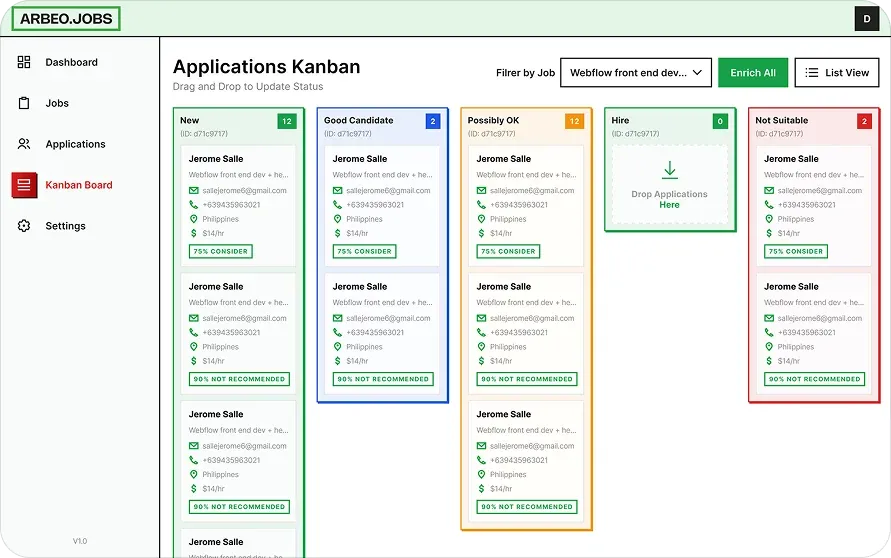Click Philippines on Not Suitable 75% CONSIDER card
This screenshot has width=891, height=558.
tap(796, 219)
